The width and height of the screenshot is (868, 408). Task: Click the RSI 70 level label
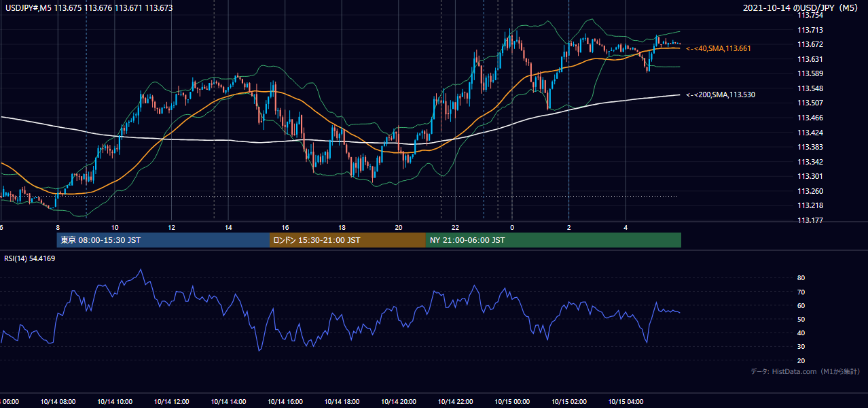pos(801,292)
